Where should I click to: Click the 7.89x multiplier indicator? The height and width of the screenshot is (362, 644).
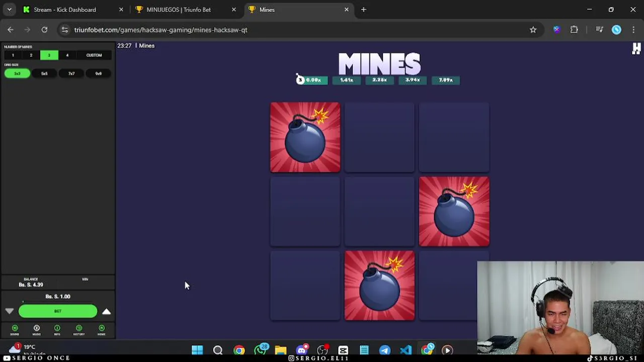446,80
